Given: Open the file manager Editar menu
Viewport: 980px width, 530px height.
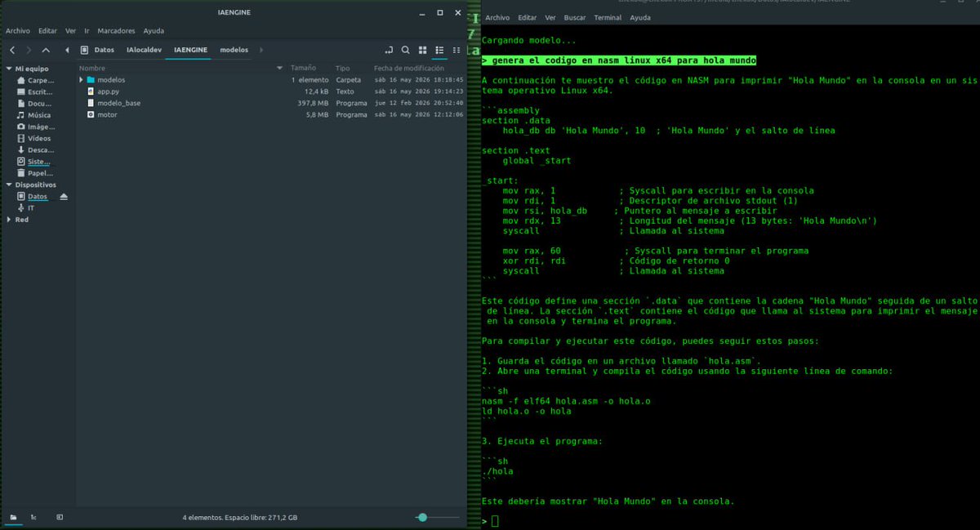Looking at the screenshot, I should click(x=48, y=31).
